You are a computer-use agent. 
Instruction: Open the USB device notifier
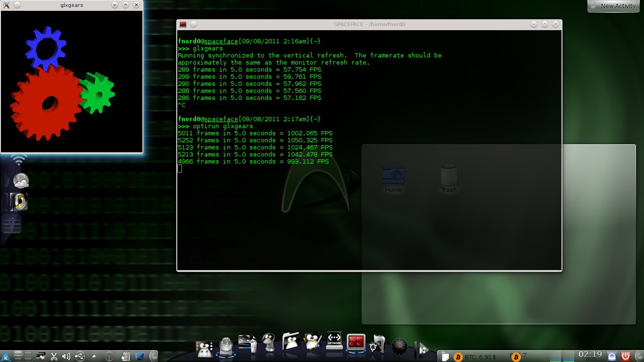click(x=80, y=356)
